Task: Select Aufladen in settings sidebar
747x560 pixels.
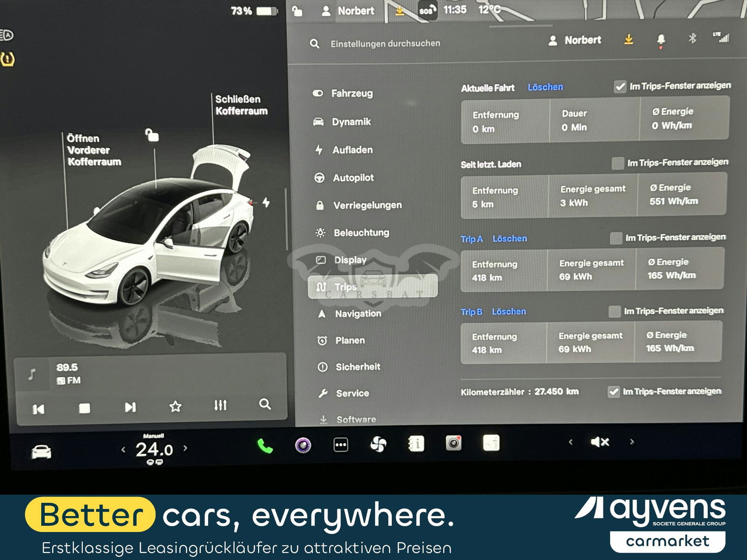Action: 352,150
